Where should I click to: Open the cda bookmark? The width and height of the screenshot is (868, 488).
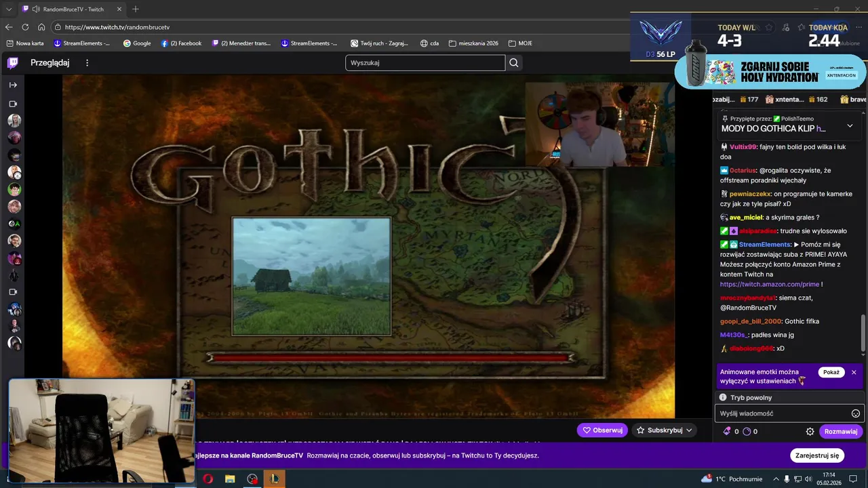(x=429, y=43)
